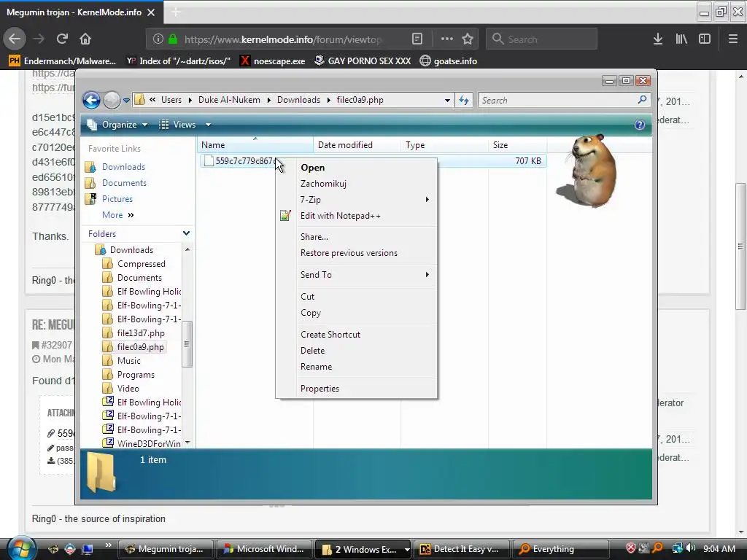Choose Delete in context menu
Image resolution: width=747 pixels, height=560 pixels.
coord(356,351)
